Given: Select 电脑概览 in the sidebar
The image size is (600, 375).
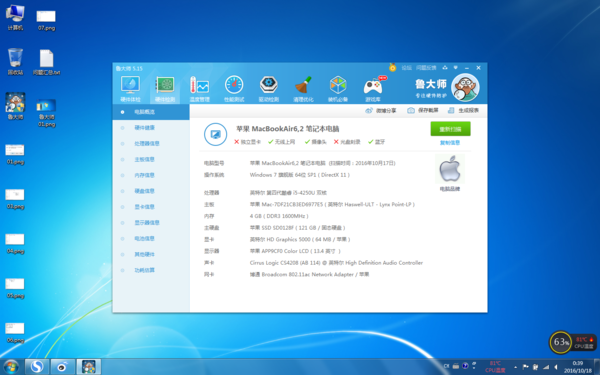Looking at the screenshot, I should [151, 112].
